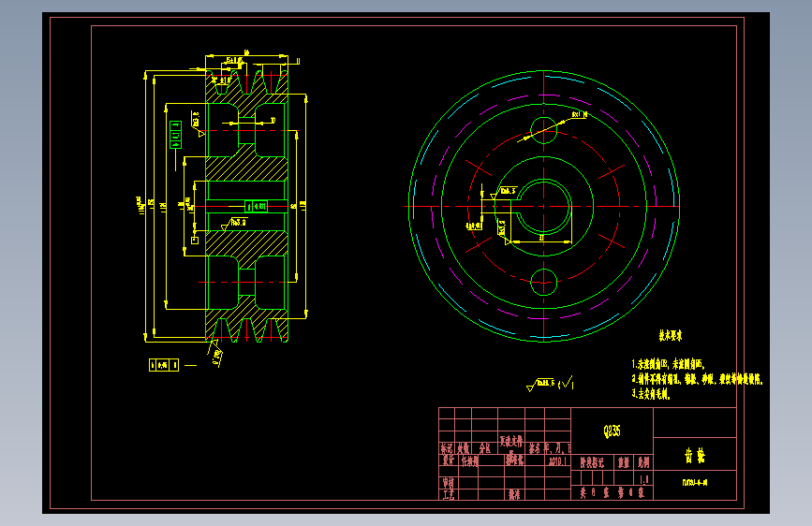Screen dimensions: 812x526
Task: Click the drawing number under the part name
Action: (694, 483)
